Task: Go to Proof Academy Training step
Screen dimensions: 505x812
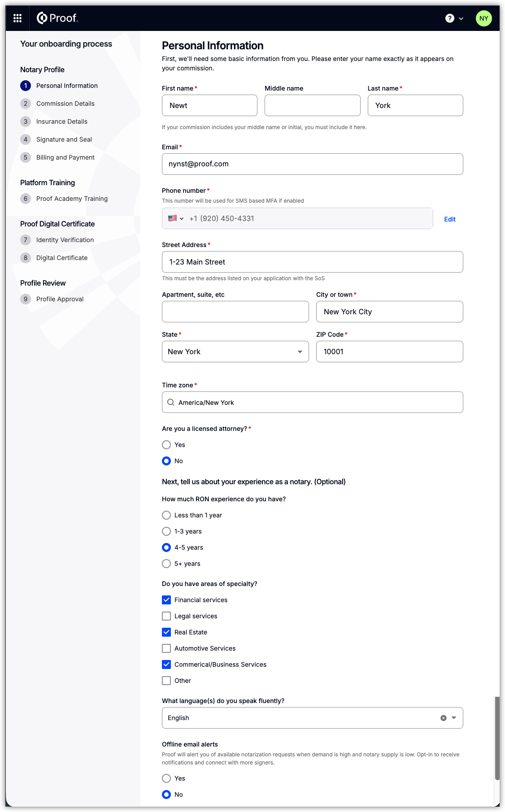Action: [x=72, y=199]
